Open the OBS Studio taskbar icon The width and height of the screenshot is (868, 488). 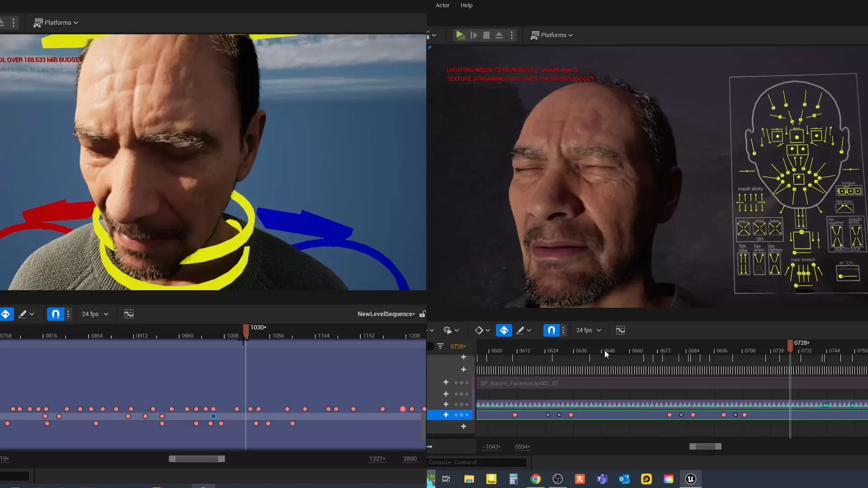(x=557, y=479)
